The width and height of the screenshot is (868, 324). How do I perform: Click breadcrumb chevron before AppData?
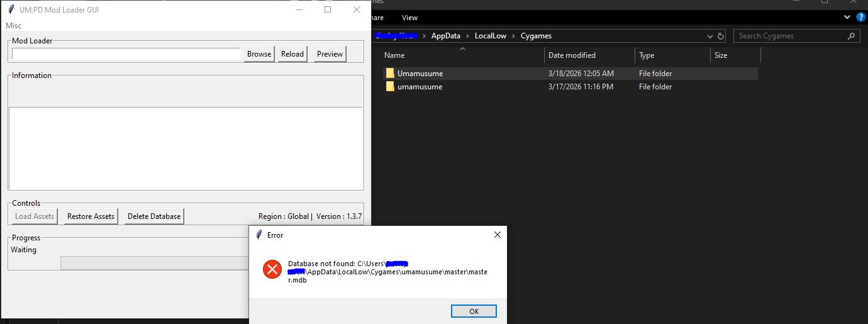pyautogui.click(x=424, y=36)
